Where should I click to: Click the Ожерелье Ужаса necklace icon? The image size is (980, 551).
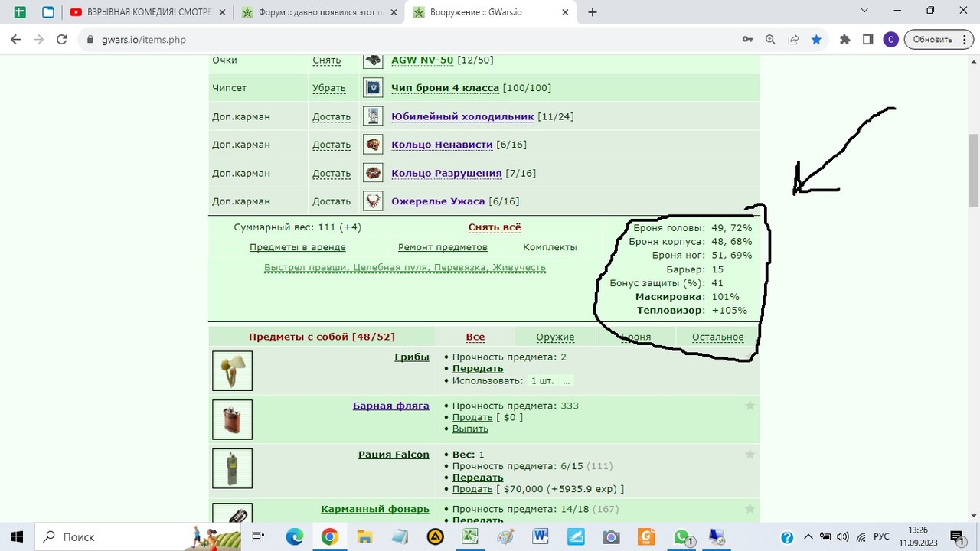(x=373, y=201)
